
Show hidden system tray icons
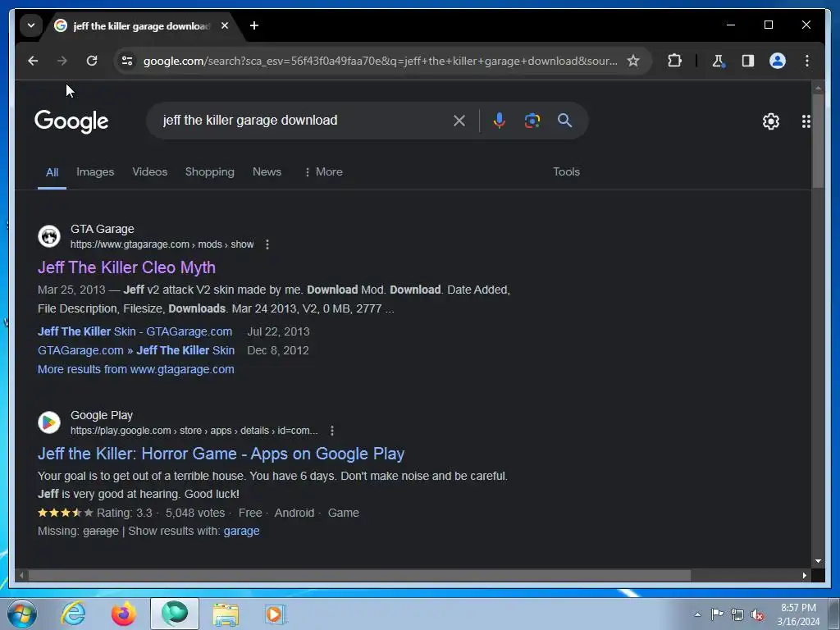[697, 614]
